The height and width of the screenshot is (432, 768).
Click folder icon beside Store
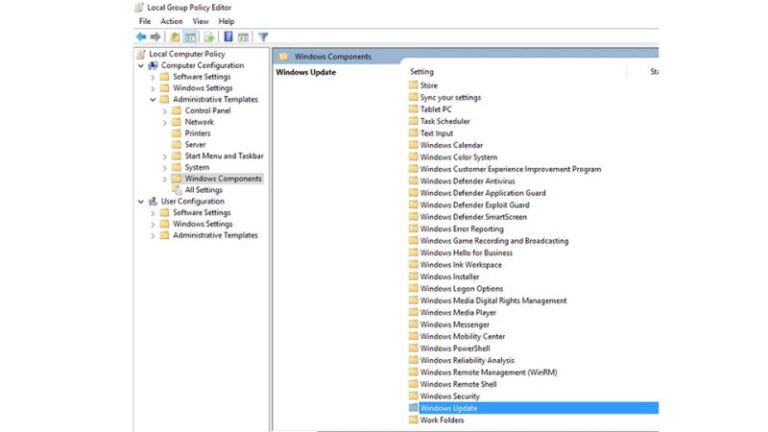(413, 85)
